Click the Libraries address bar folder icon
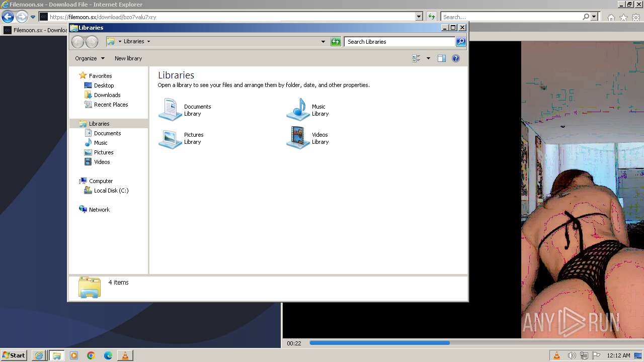This screenshot has width=644, height=362. click(x=111, y=41)
